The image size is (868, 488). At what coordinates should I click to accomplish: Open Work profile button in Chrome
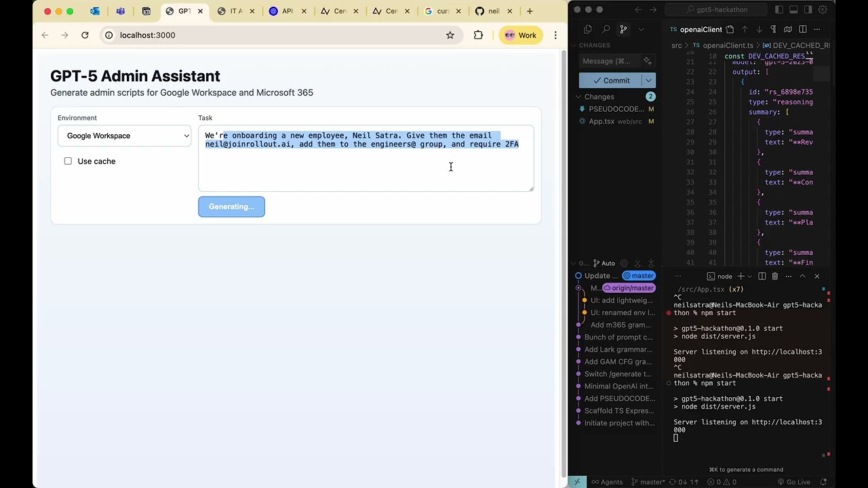pyautogui.click(x=521, y=35)
